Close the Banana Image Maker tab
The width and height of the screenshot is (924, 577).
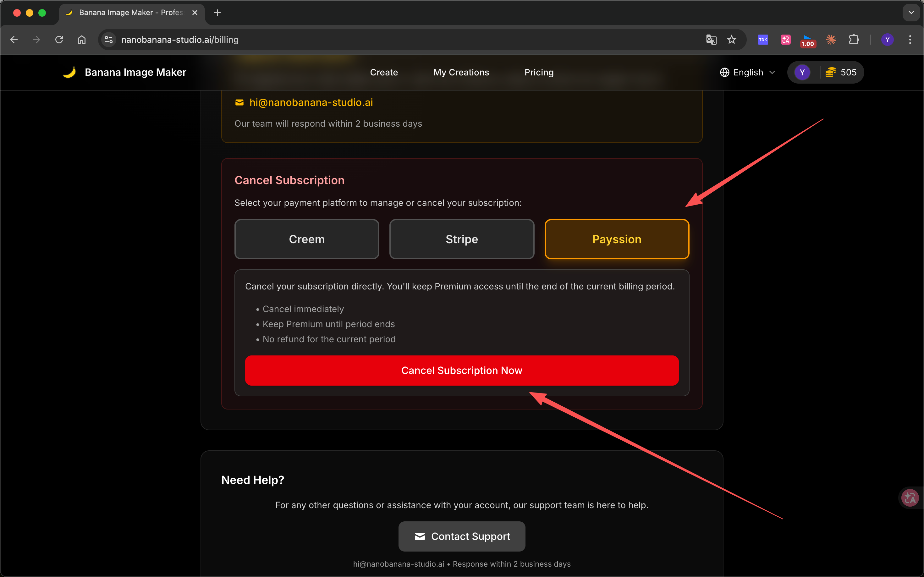(x=195, y=13)
